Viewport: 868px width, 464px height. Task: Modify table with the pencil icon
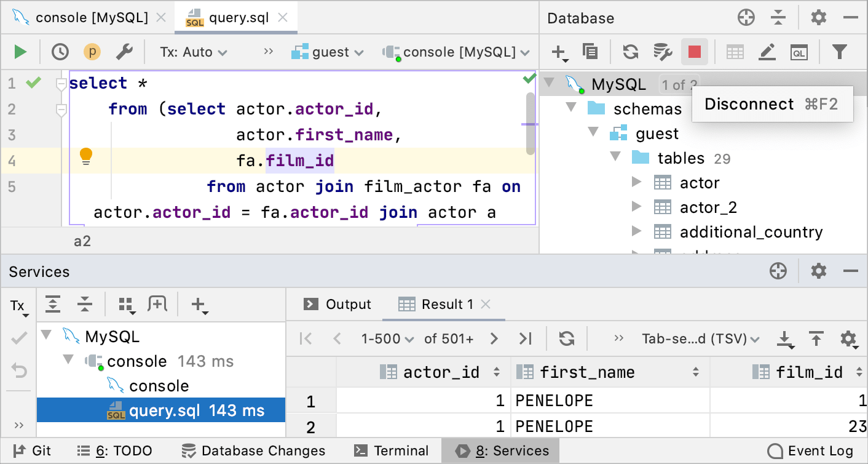(767, 52)
